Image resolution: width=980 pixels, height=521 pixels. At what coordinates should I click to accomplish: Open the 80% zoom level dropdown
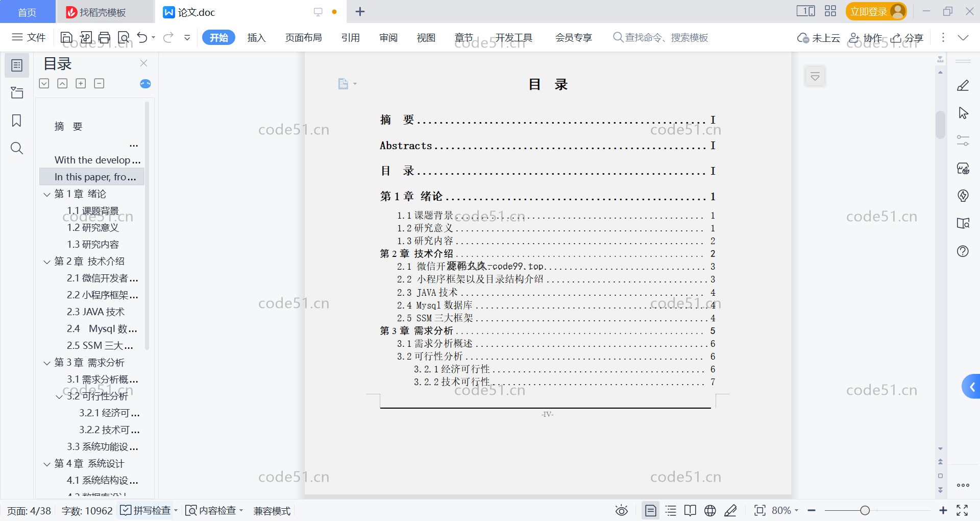(x=785, y=510)
